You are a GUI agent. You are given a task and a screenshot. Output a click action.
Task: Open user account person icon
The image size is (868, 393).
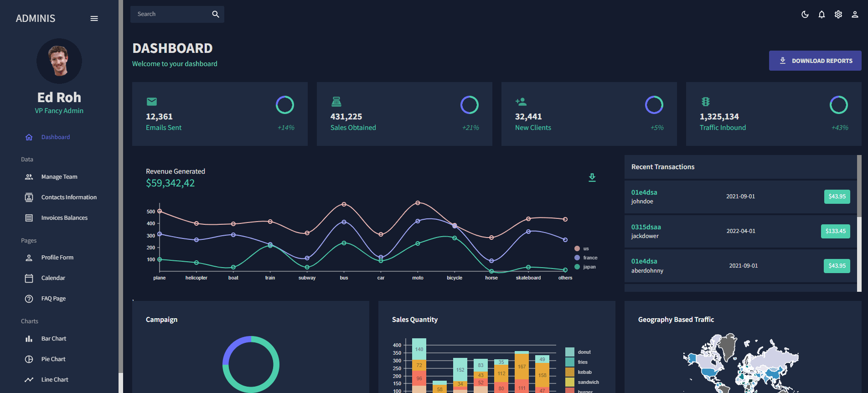[x=855, y=15]
